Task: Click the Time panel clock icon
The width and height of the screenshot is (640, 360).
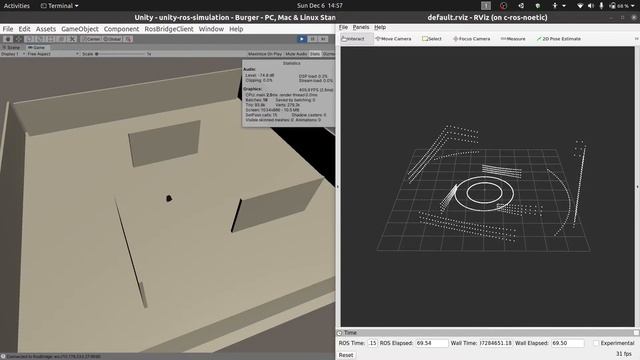Action: [x=340, y=333]
